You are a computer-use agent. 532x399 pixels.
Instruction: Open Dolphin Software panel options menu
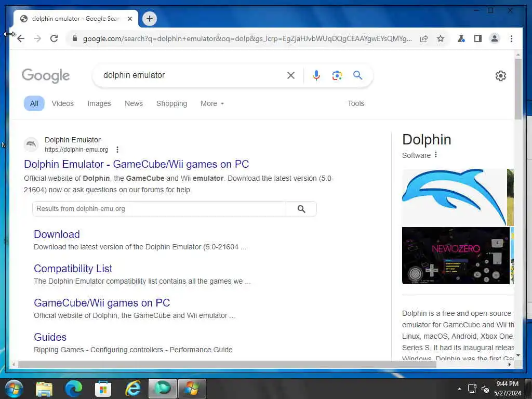(x=436, y=155)
